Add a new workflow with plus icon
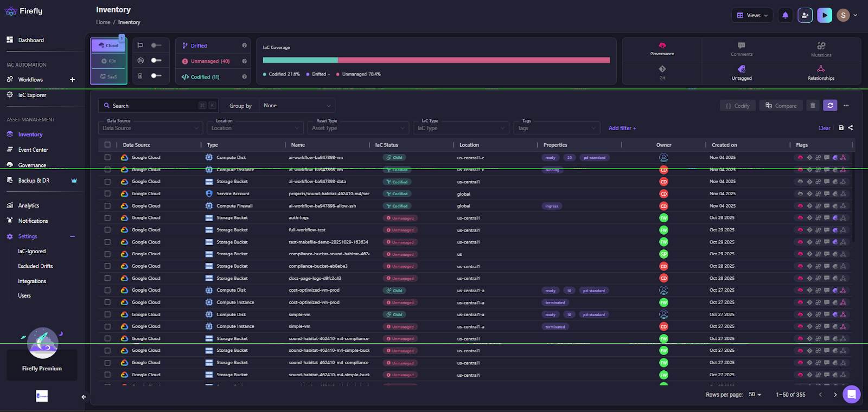This screenshot has width=868, height=412. 72,80
